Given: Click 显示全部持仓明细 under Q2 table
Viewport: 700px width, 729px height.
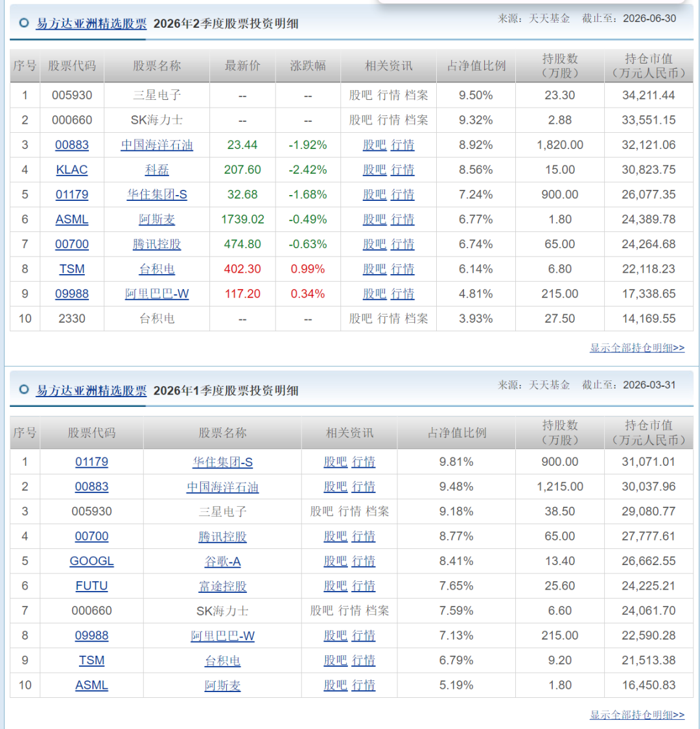Looking at the screenshot, I should click(637, 348).
